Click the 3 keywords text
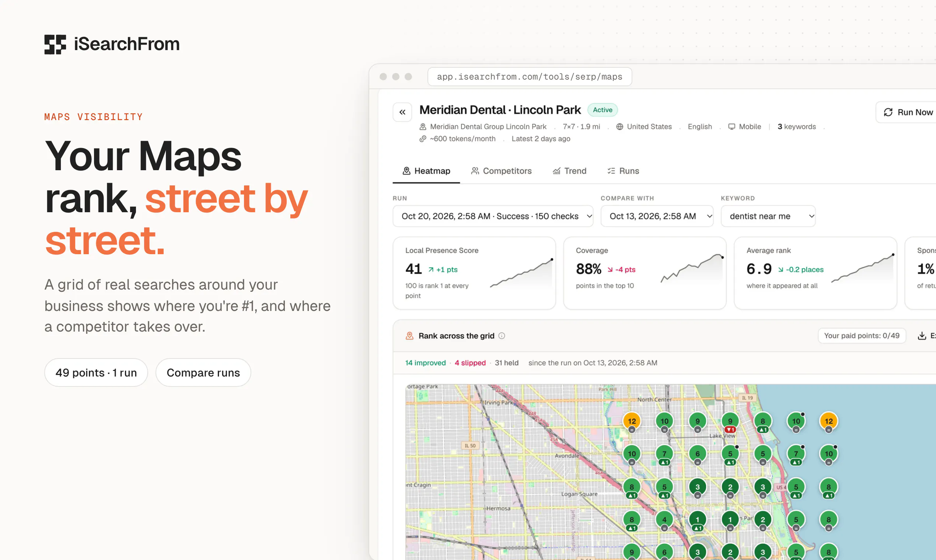 [797, 127]
